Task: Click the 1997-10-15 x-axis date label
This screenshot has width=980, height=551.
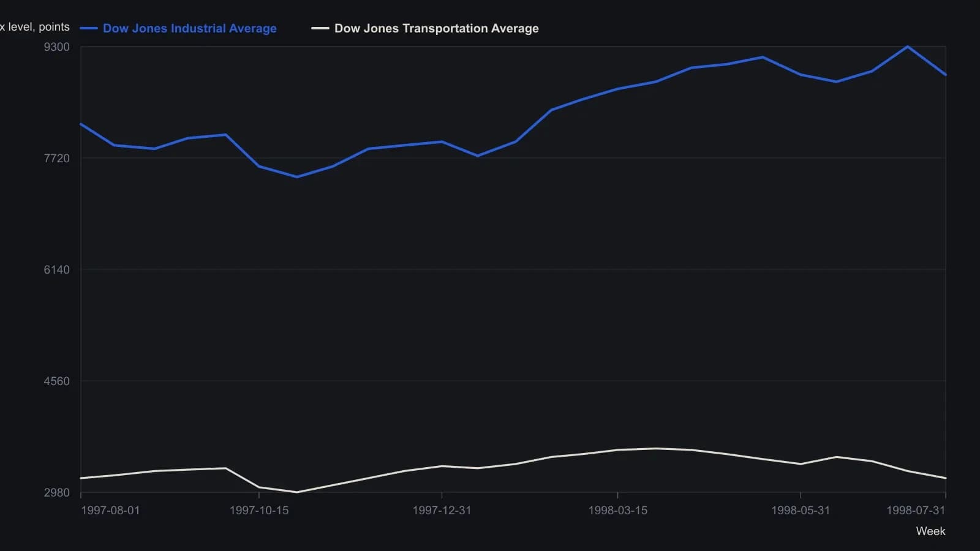Action: pyautogui.click(x=259, y=511)
